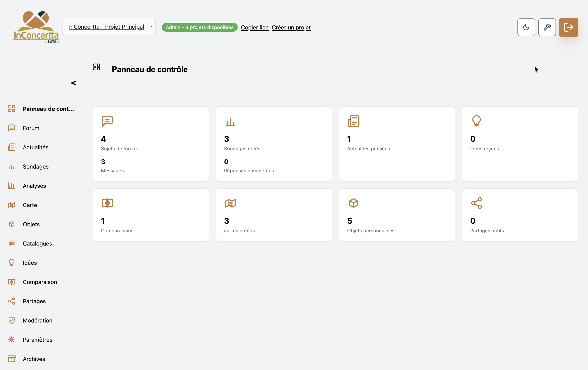The width and height of the screenshot is (588, 370).
Task: Go to Panneau de contrôle menu item
Action: tap(48, 109)
